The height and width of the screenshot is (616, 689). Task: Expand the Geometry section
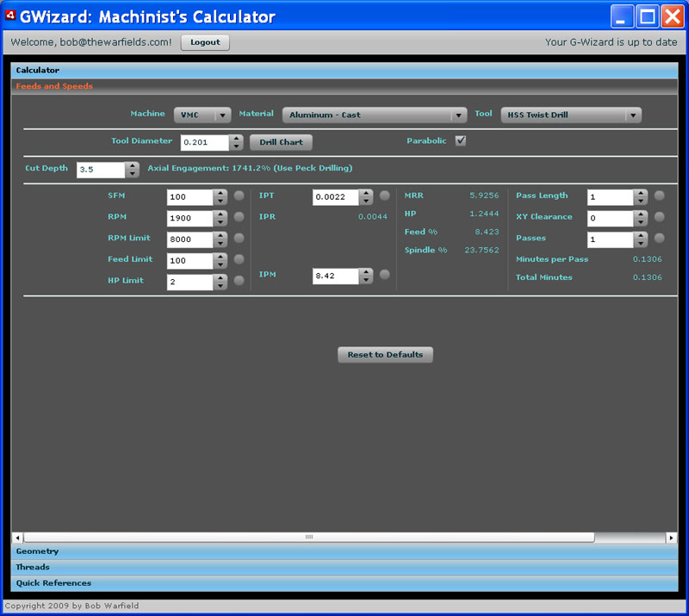38,551
